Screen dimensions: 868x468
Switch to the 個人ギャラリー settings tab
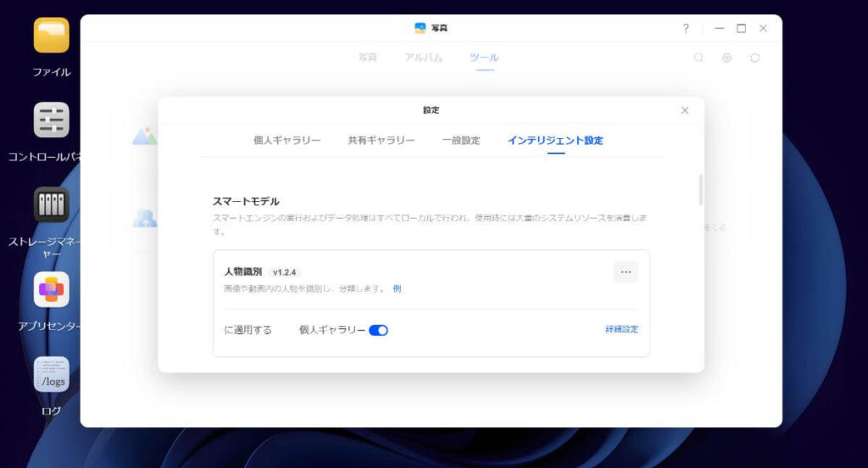click(287, 141)
